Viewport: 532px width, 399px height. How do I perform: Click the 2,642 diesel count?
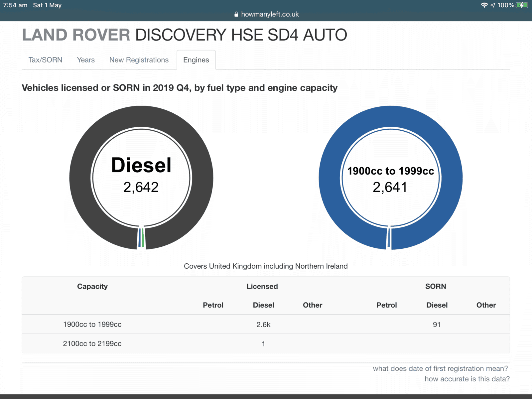tap(141, 187)
